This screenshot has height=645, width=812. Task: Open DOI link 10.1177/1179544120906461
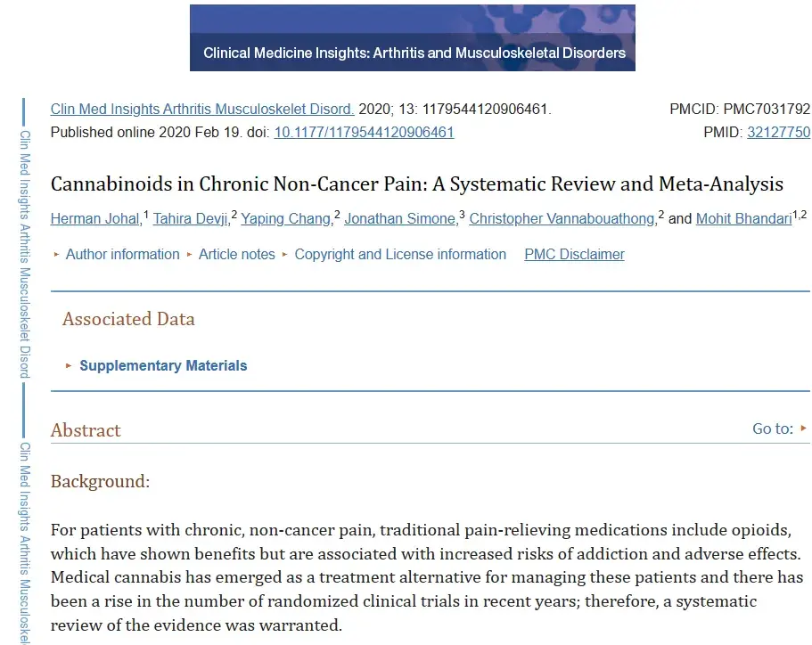pos(364,133)
